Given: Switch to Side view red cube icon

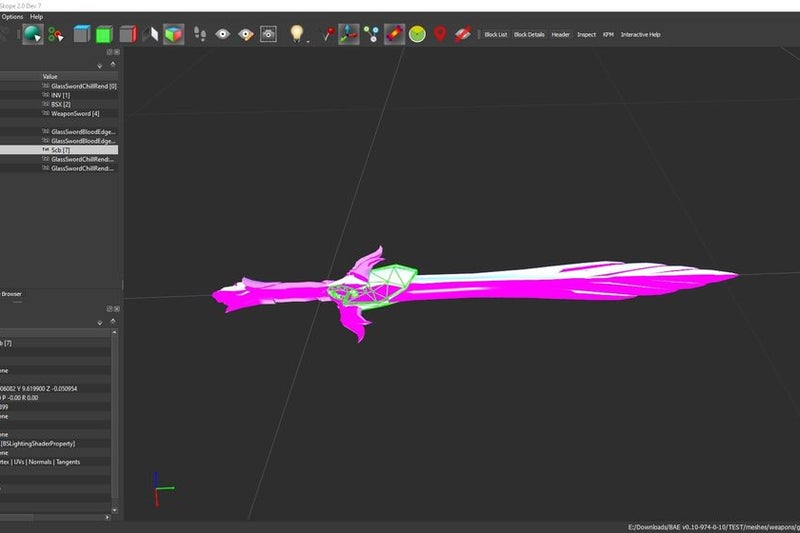Looking at the screenshot, I should (128, 34).
